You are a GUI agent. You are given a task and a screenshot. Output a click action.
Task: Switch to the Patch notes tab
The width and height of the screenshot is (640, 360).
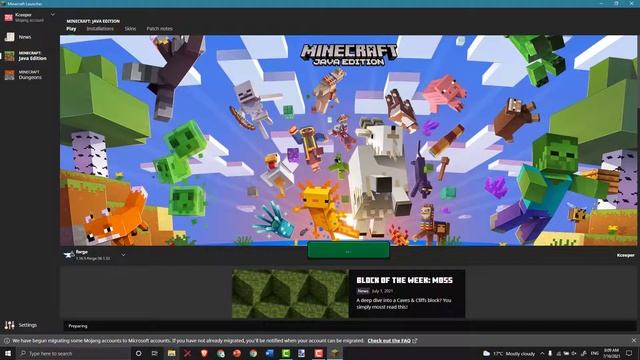[x=159, y=29]
